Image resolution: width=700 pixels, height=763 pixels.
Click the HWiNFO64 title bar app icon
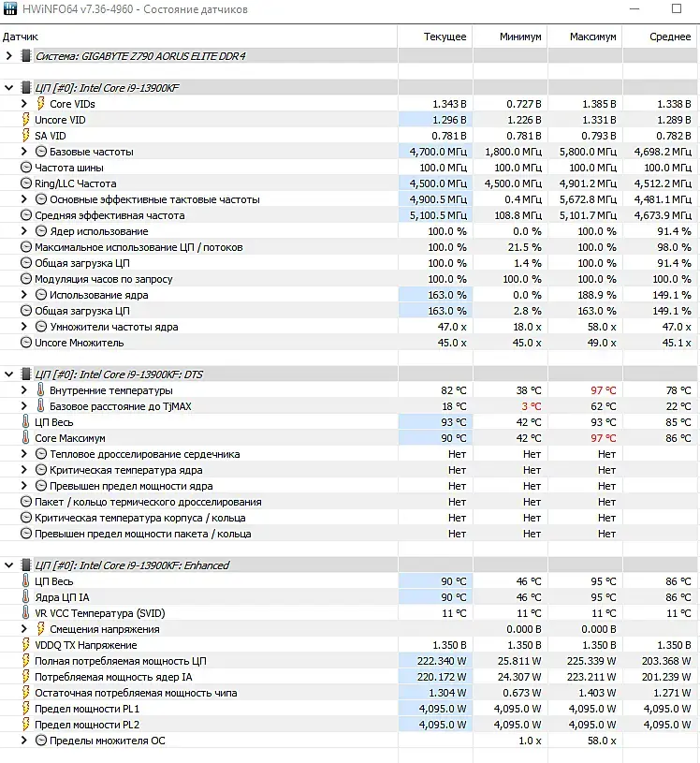click(10, 8)
